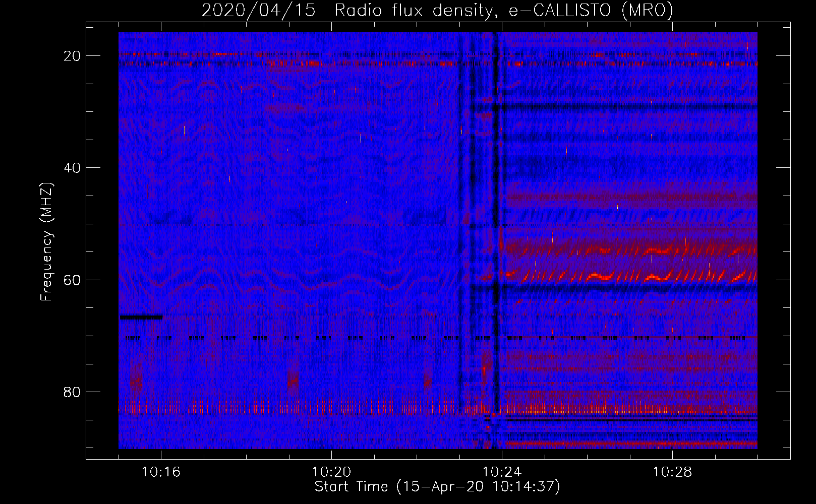Click the 20 frequency tick label
This screenshot has width=816, height=504.
coord(73,56)
